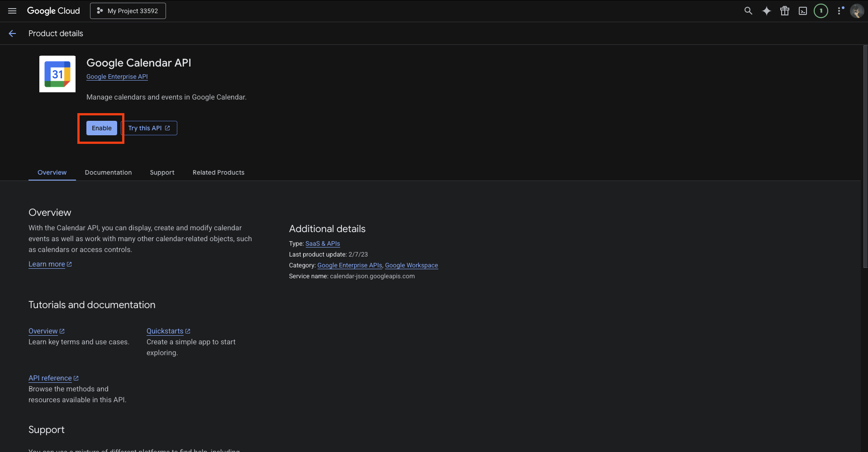Click the gift box free trial icon
This screenshot has width=868, height=452.
point(784,11)
